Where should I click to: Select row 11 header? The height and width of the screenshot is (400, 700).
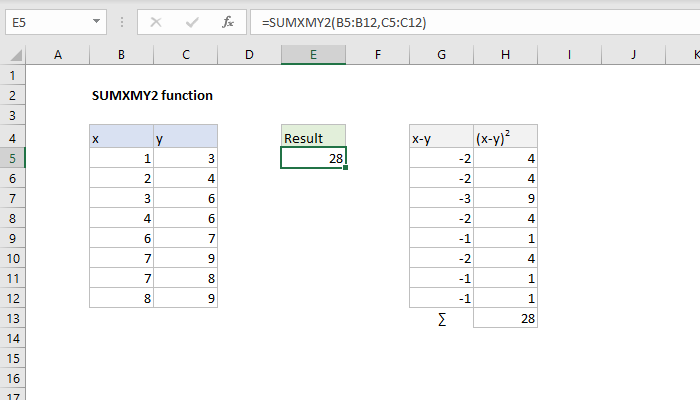(12, 279)
